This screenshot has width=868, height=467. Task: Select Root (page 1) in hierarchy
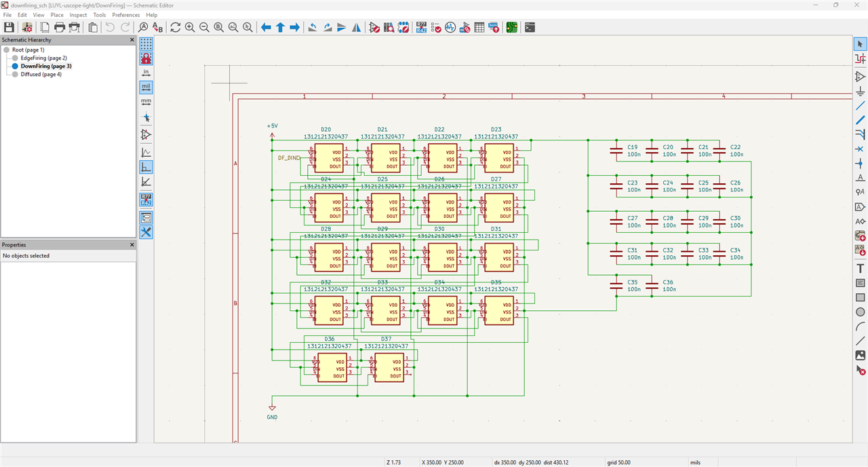[x=28, y=50]
